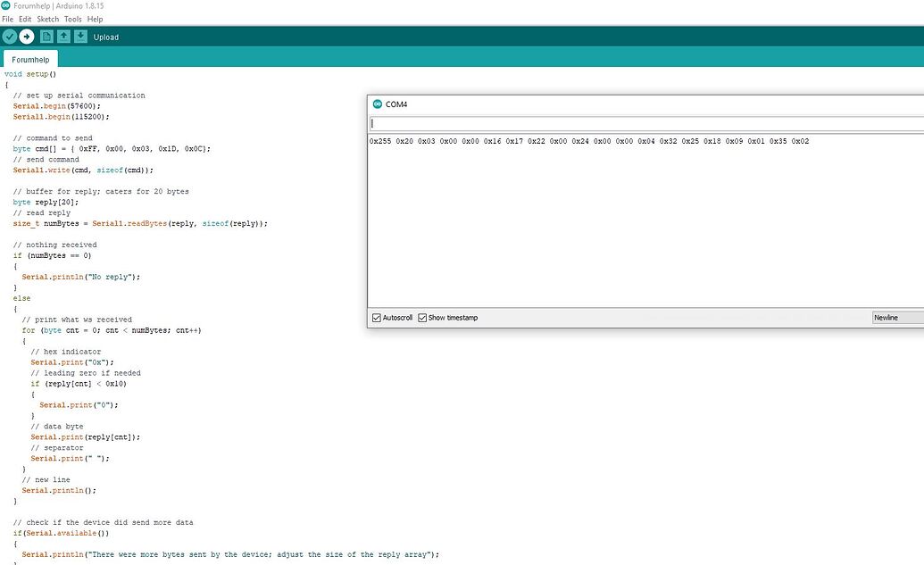Click the serial monitor send input field
Viewport: 924px width, 565px height.
tap(646, 123)
